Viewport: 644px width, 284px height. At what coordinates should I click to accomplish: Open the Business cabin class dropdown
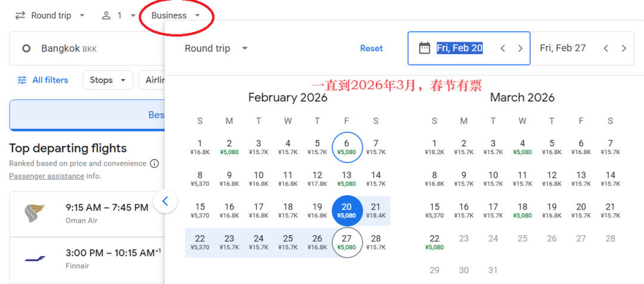point(176,15)
